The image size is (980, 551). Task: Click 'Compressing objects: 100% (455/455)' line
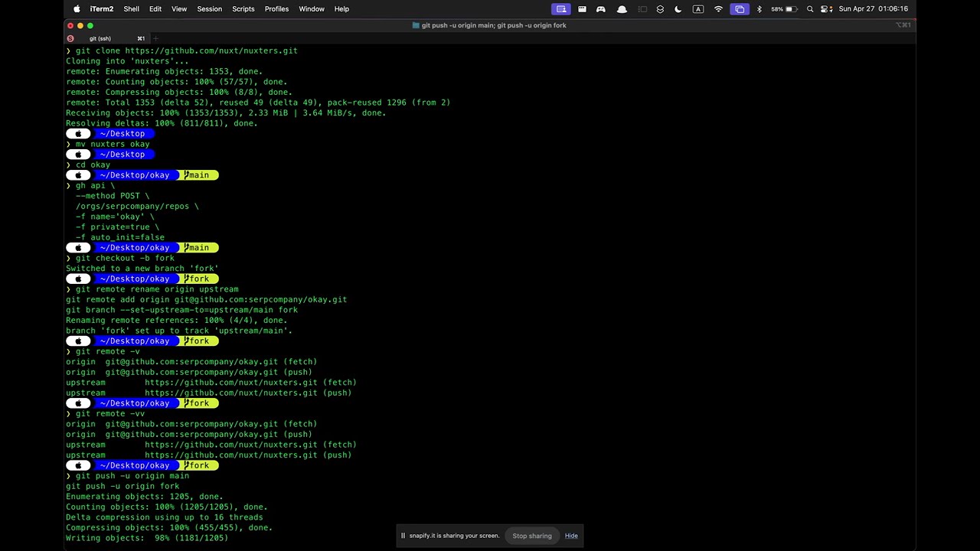(x=169, y=527)
